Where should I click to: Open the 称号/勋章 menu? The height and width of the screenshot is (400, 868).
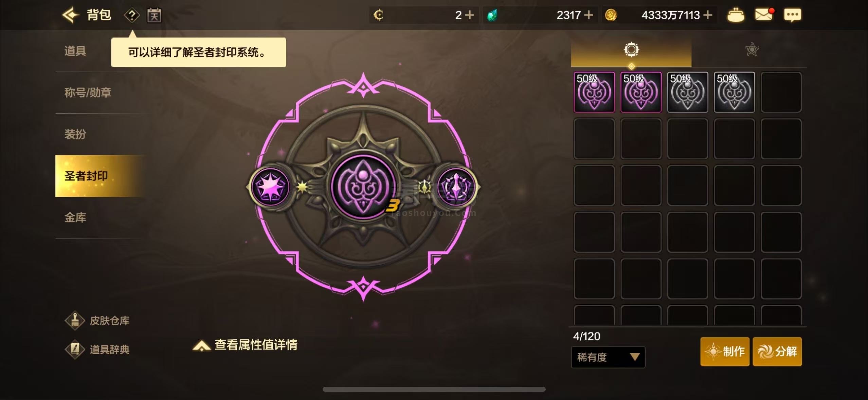(x=88, y=92)
